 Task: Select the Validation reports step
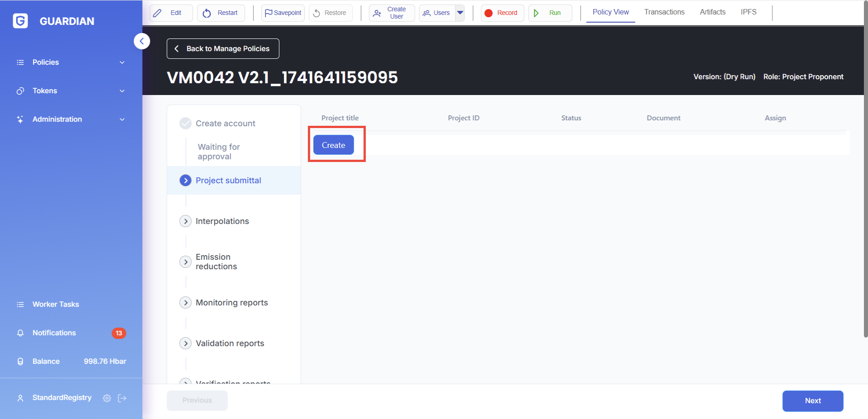(x=230, y=343)
